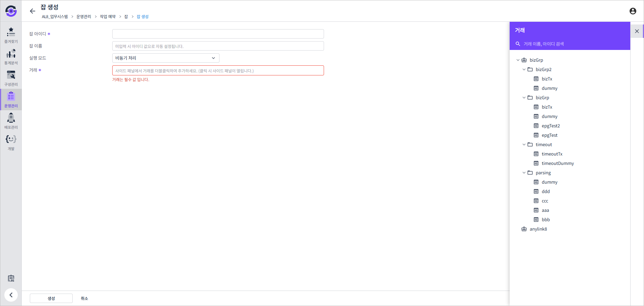Select aaa tree item
644x306 pixels.
(x=545, y=210)
